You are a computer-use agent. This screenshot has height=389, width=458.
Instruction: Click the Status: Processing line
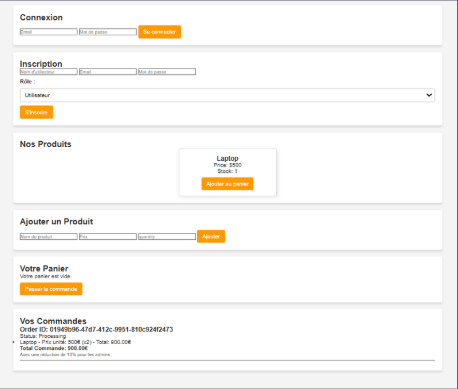tap(43, 336)
